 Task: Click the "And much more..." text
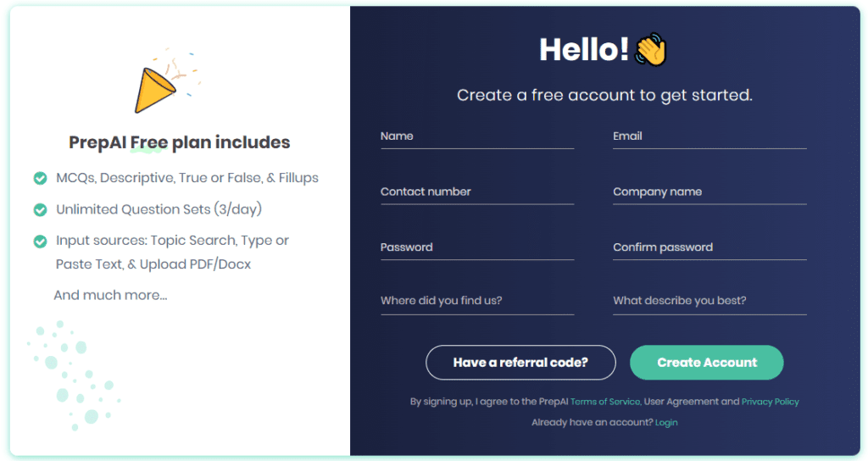click(110, 295)
